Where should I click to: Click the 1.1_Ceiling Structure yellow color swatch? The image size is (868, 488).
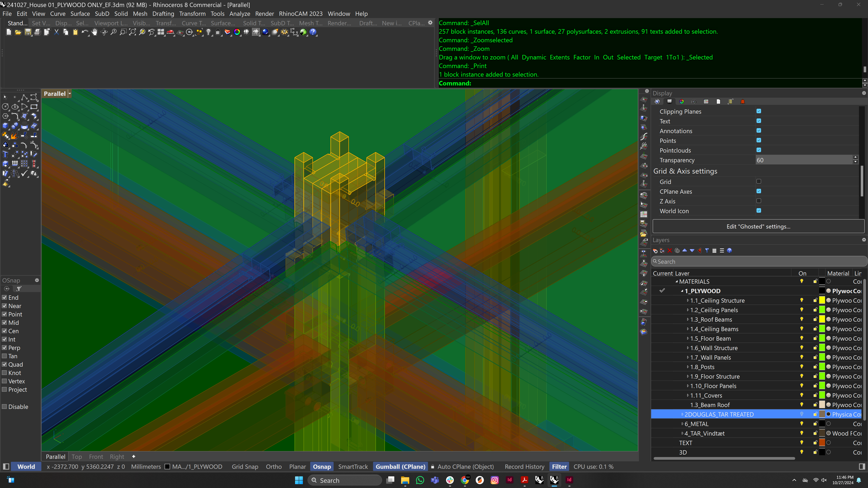click(x=822, y=300)
